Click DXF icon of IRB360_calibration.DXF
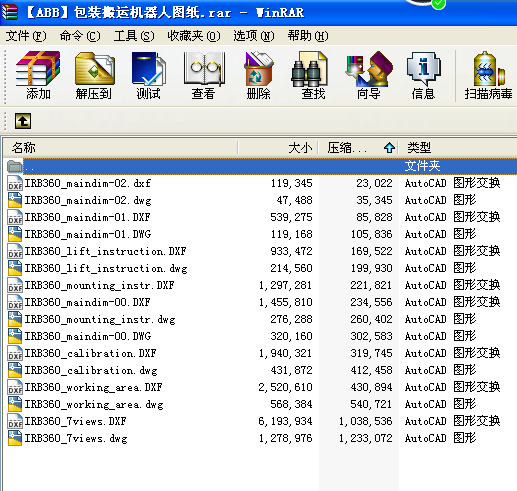Screen dimensions: 517x491 coord(15,353)
